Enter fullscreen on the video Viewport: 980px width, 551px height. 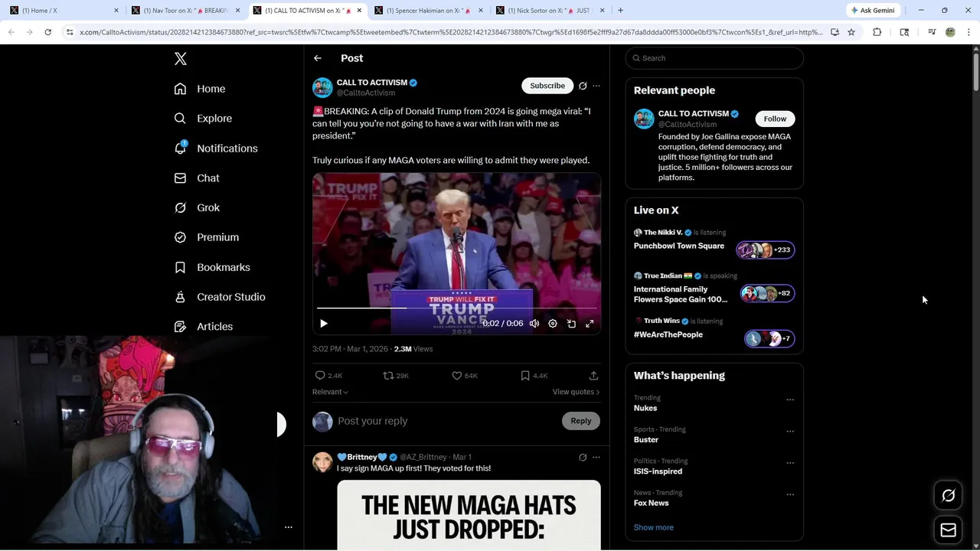click(590, 324)
